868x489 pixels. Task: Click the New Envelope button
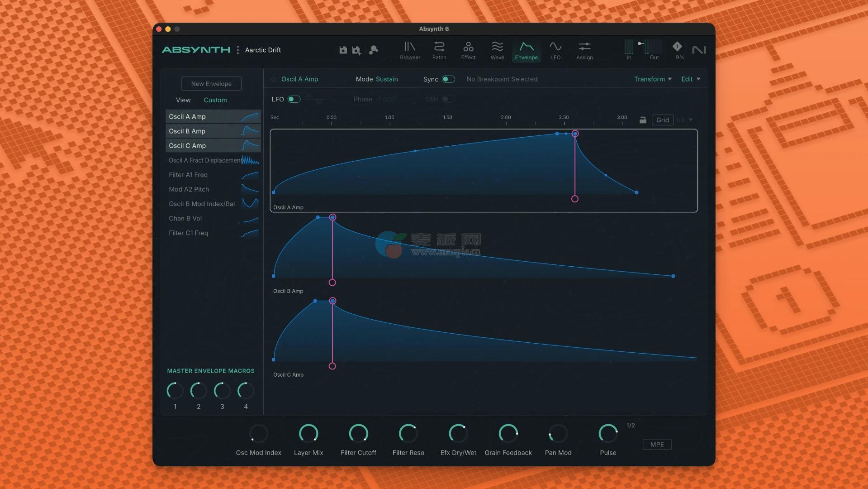211,84
